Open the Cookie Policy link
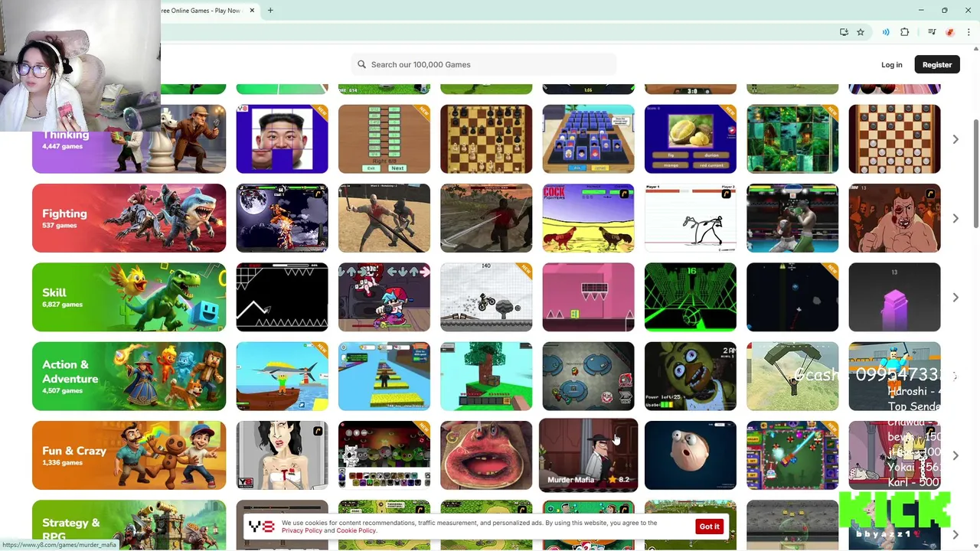 pos(356,530)
